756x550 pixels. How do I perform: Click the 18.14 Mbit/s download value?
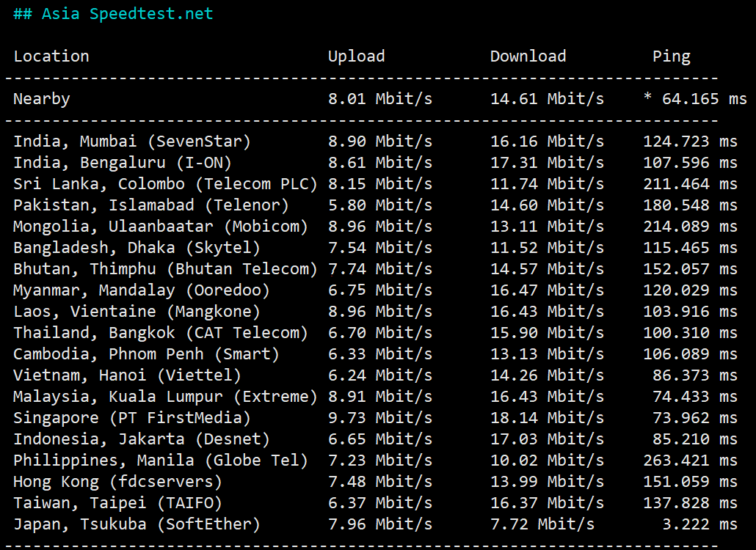point(547,418)
